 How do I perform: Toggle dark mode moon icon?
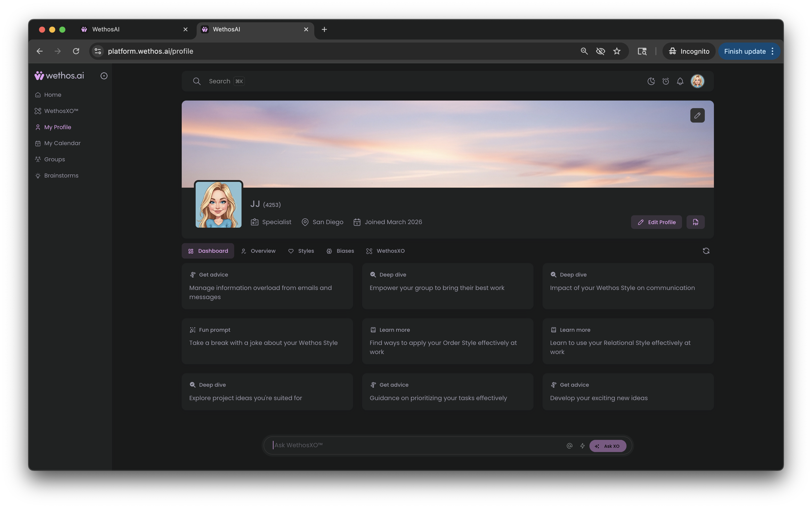pyautogui.click(x=651, y=81)
